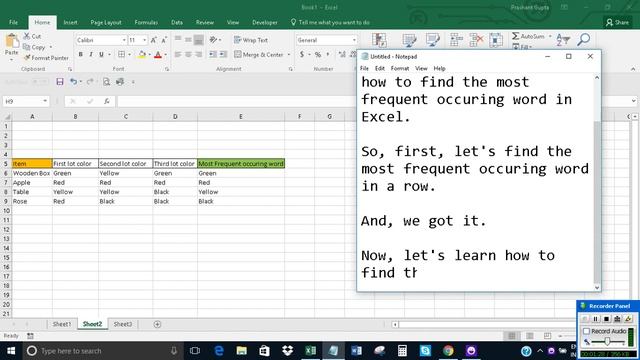Screen dimensions: 640x360
Task: Click pause button in Recorder Panel
Action: pos(596,319)
